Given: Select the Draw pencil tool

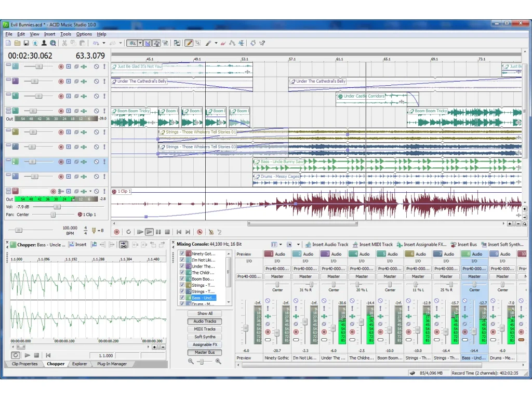Looking at the screenshot, I should point(189,43).
